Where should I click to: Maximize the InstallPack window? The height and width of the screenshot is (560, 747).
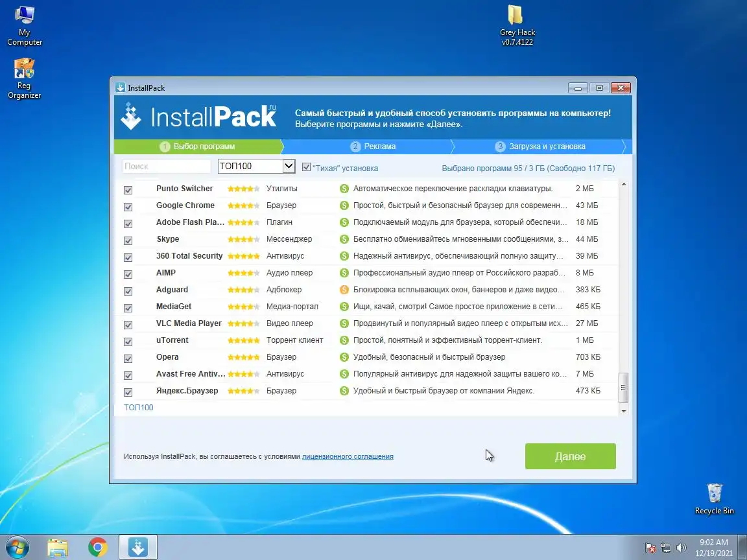(x=599, y=88)
